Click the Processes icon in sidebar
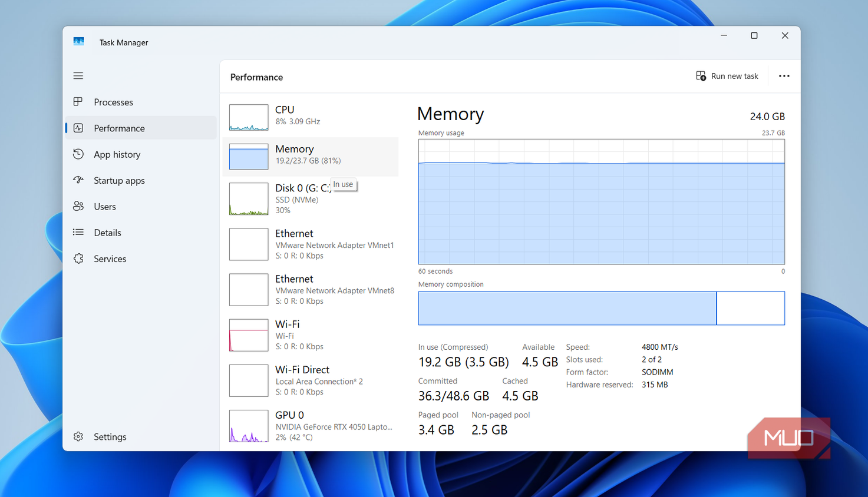The width and height of the screenshot is (868, 497). pyautogui.click(x=78, y=102)
